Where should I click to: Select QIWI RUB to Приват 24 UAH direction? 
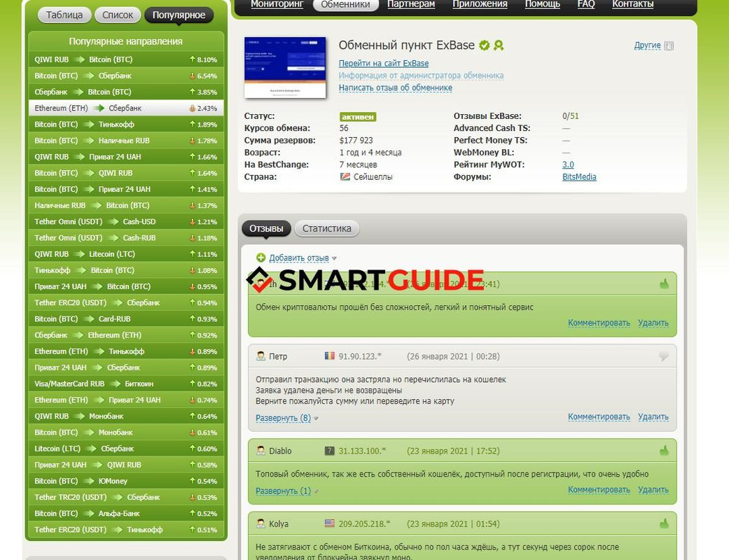tap(126, 157)
